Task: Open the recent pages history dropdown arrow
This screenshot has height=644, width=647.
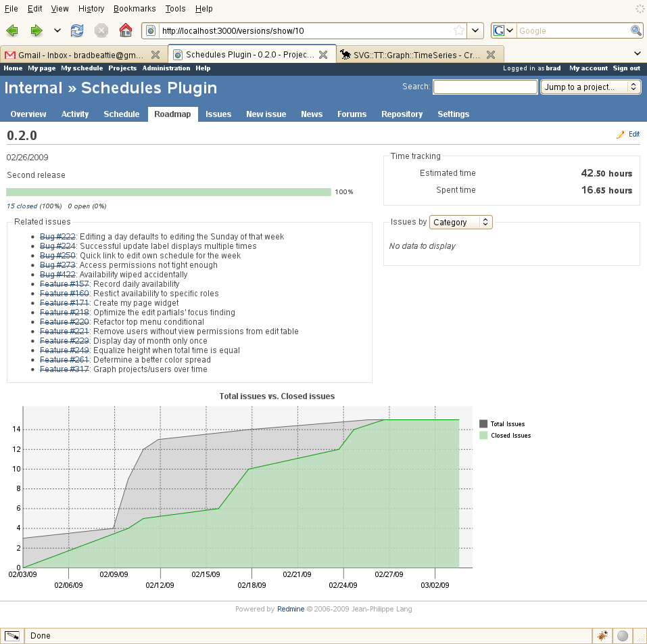Action: [x=57, y=30]
